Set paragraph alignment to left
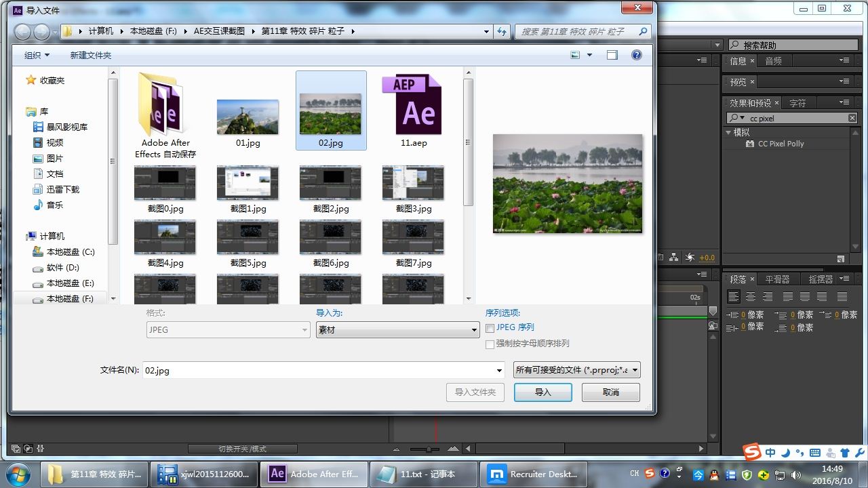The height and width of the screenshot is (488, 868). coord(733,297)
